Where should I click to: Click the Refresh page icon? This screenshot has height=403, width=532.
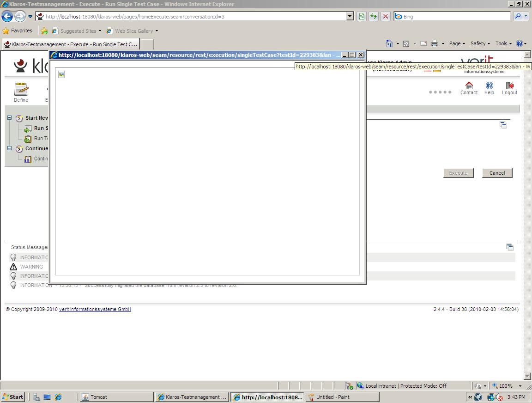[x=374, y=17]
